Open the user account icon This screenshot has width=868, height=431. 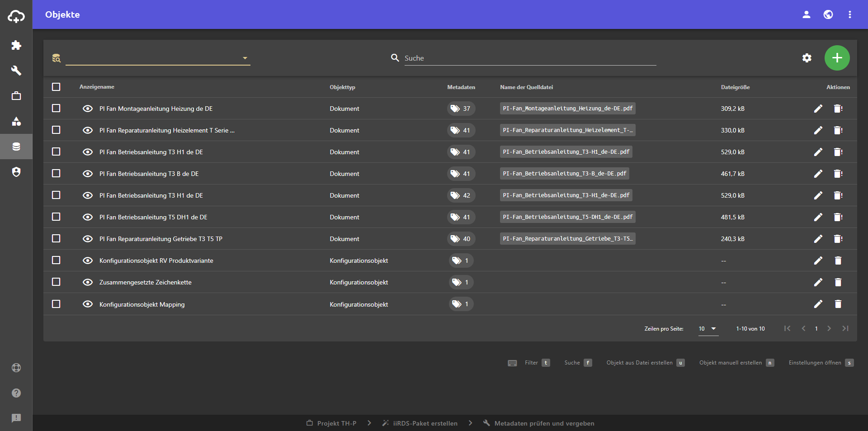pyautogui.click(x=806, y=14)
